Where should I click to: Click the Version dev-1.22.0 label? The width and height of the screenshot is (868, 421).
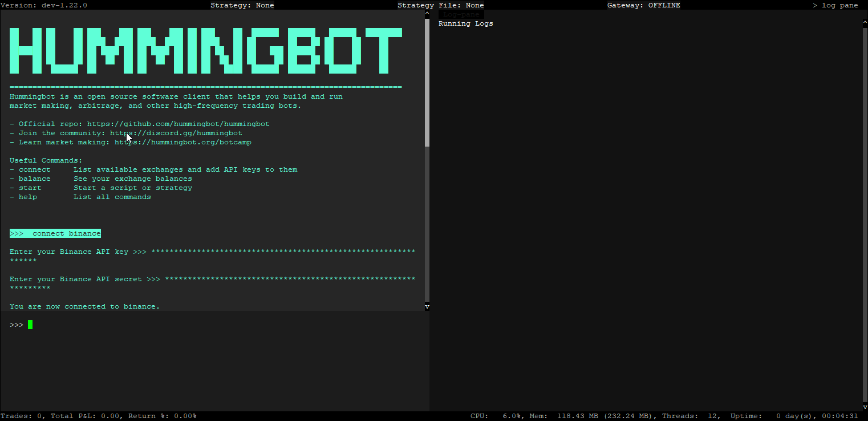43,5
